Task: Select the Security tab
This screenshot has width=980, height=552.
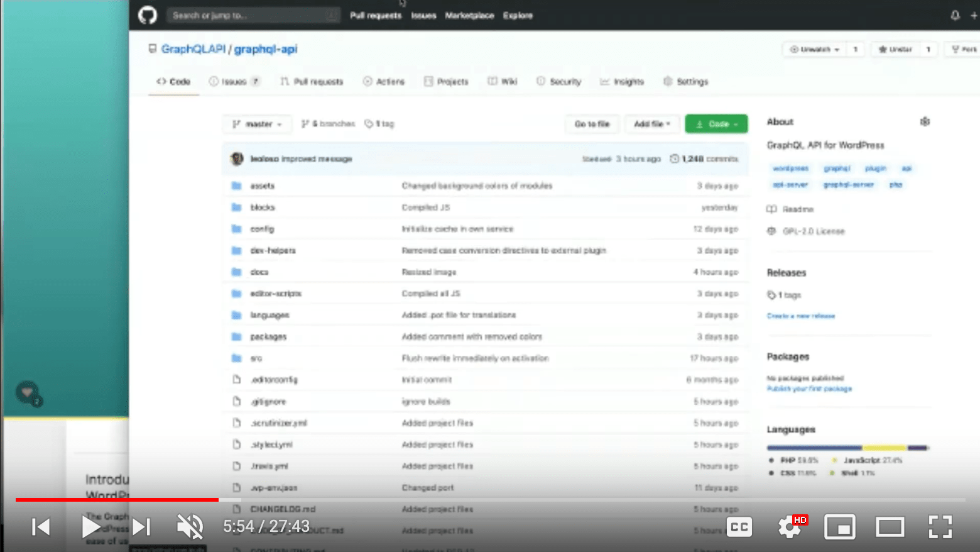Action: tap(558, 82)
